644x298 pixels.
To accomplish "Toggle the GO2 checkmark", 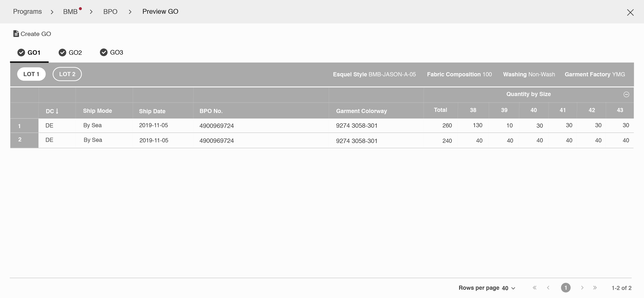I will coord(62,52).
